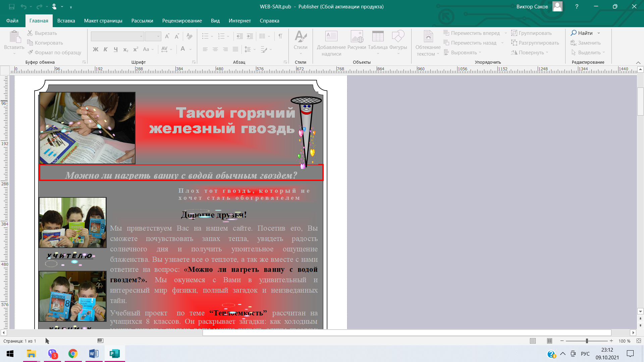Toggle bold (Ж) formatting
Screen dimensions: 644x362
tap(96, 49)
